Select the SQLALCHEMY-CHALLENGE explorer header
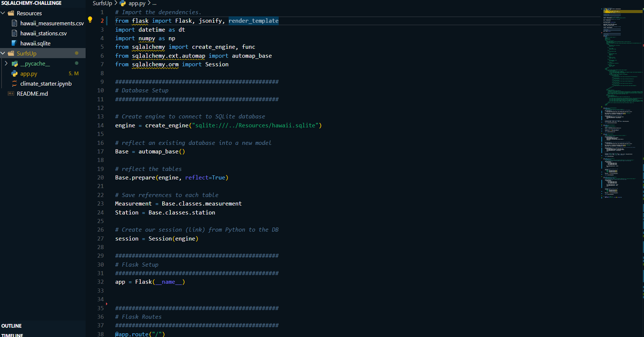The height and width of the screenshot is (337, 644). pos(31,3)
